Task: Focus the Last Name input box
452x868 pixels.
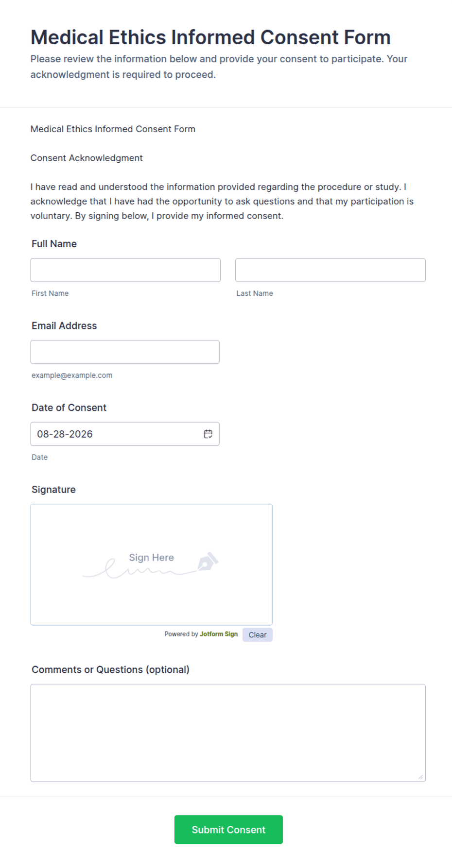Action: tap(330, 270)
